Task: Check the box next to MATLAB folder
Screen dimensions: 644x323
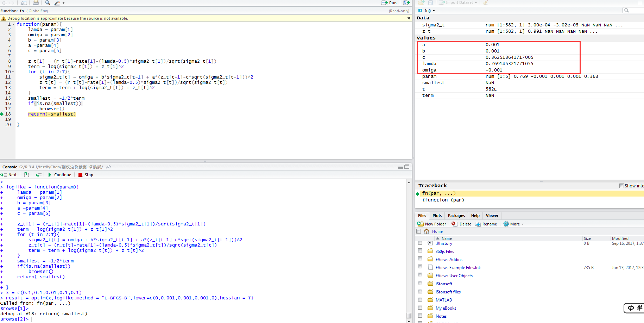Action: pos(420,300)
